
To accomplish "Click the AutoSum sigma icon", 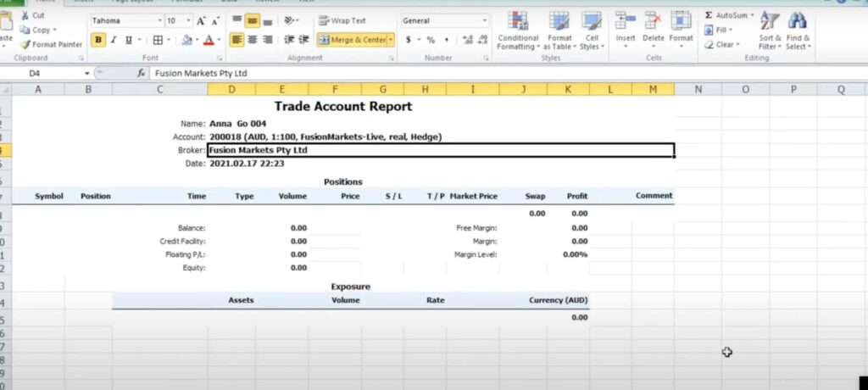I will 709,15.
